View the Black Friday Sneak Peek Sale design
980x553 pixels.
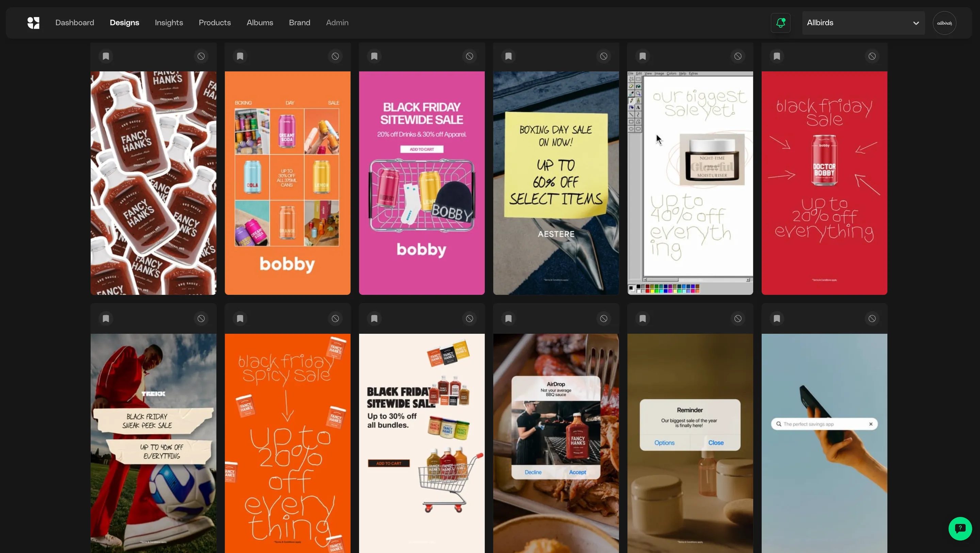tap(153, 443)
